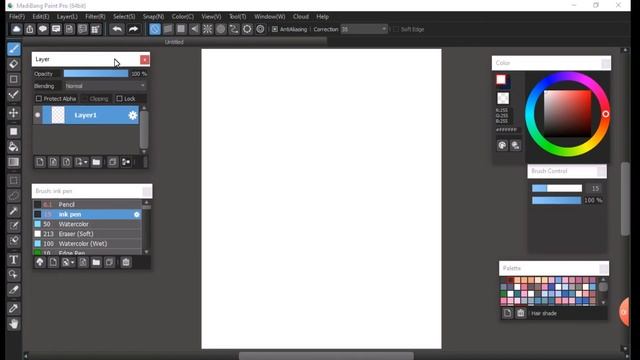Select the Watercolor brush with size 50
The height and width of the screenshot is (360, 640).
[87, 224]
